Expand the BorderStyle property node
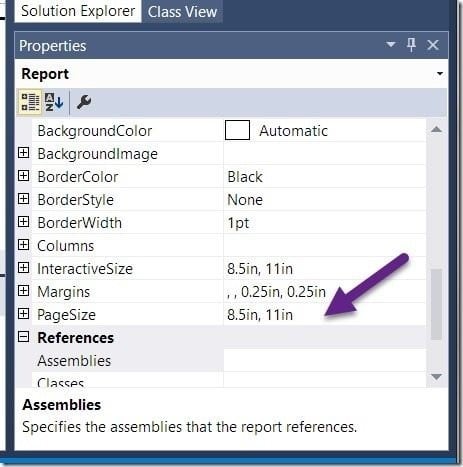 [23, 199]
